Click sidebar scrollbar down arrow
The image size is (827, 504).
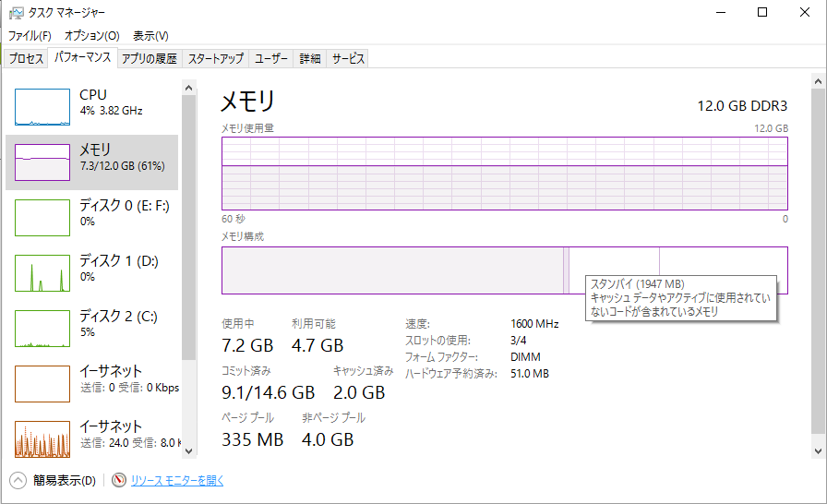189,450
